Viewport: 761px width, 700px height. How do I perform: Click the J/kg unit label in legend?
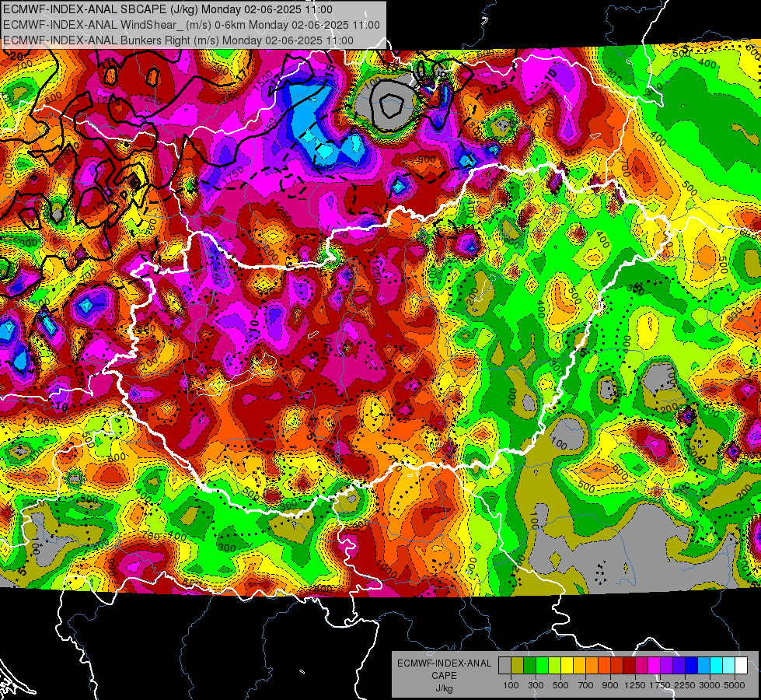pyautogui.click(x=444, y=688)
